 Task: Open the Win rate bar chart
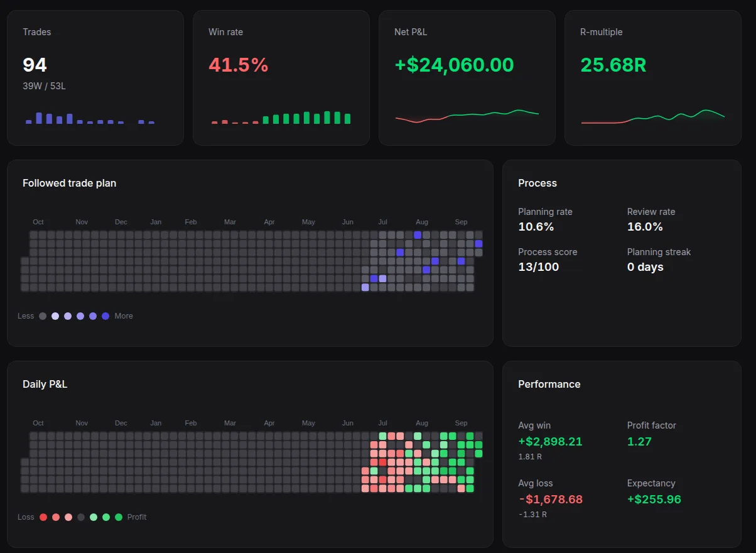pos(281,118)
